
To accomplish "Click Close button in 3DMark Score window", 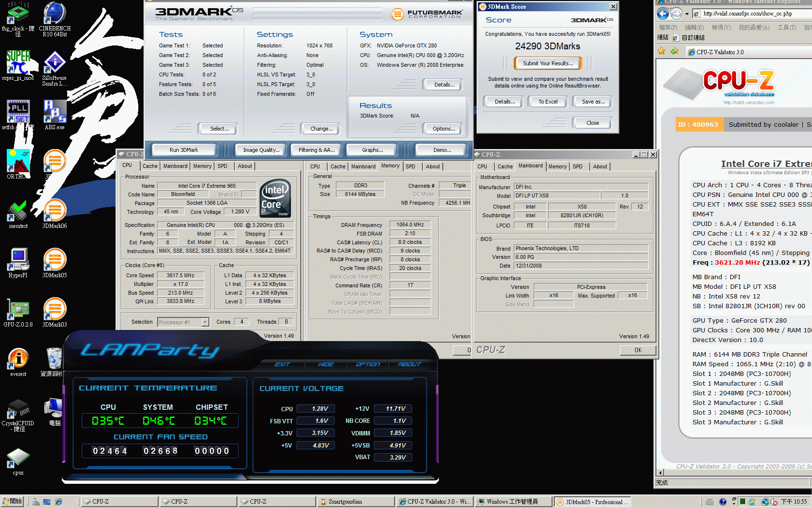I will (593, 123).
